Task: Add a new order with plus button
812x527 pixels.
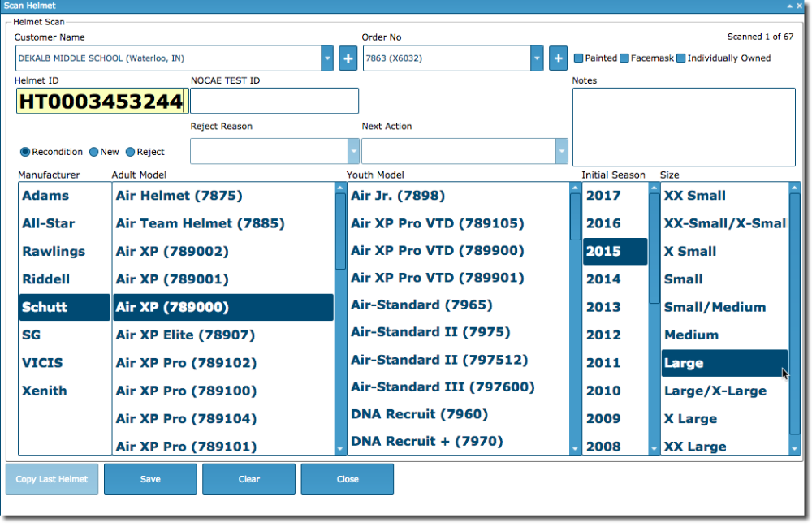Action: [x=558, y=58]
